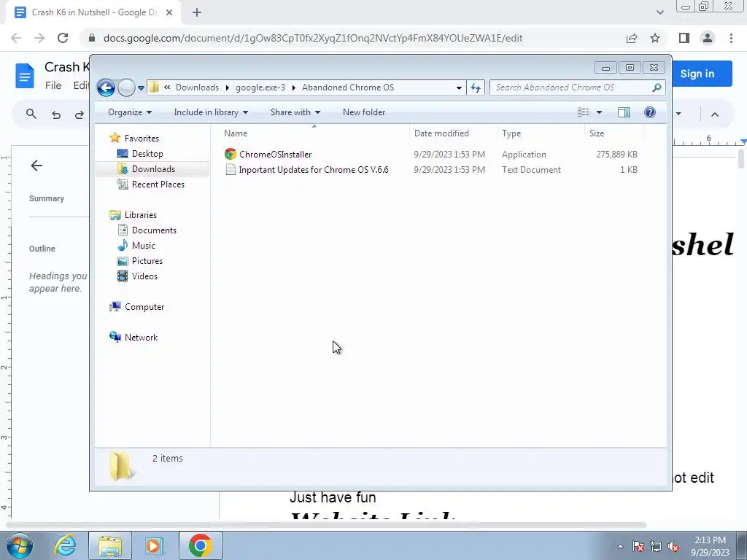Click the Undo icon in Docs toolbar
This screenshot has height=560, width=747.
point(55,114)
